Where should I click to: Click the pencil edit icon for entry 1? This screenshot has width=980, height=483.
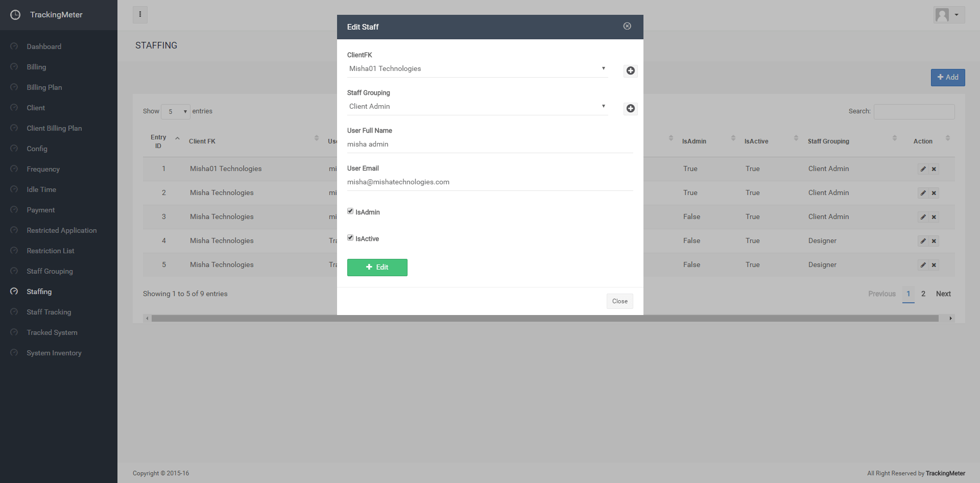(x=923, y=169)
